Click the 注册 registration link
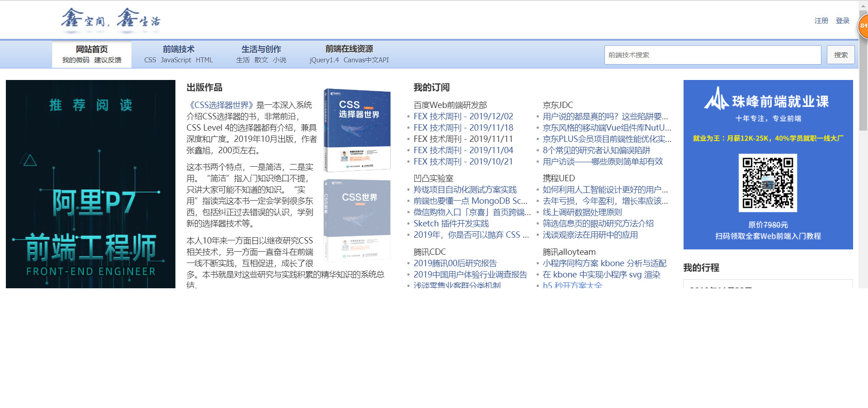Viewport: 868px width, 408px height. pyautogui.click(x=821, y=21)
